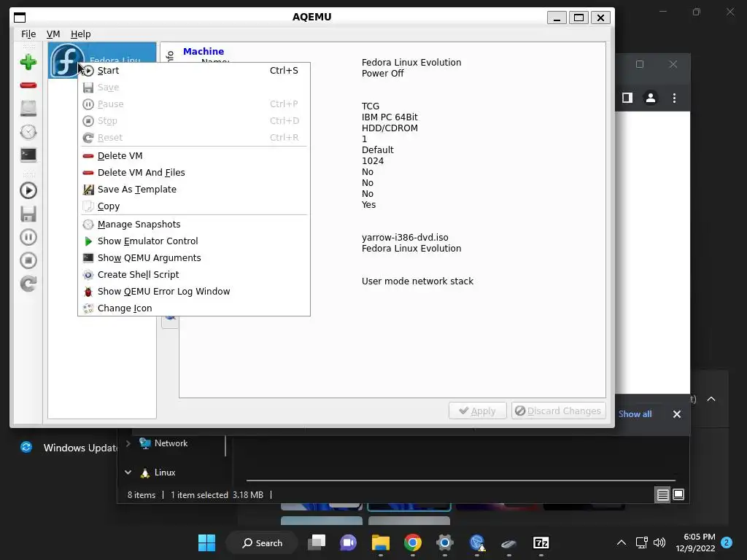Viewport: 747px width, 560px height.
Task: Expand the Network tree item in File Explorer
Action: (128, 443)
